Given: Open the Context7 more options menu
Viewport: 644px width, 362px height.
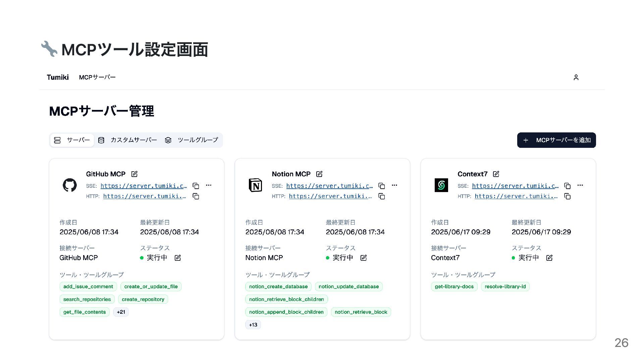Looking at the screenshot, I should click(580, 185).
